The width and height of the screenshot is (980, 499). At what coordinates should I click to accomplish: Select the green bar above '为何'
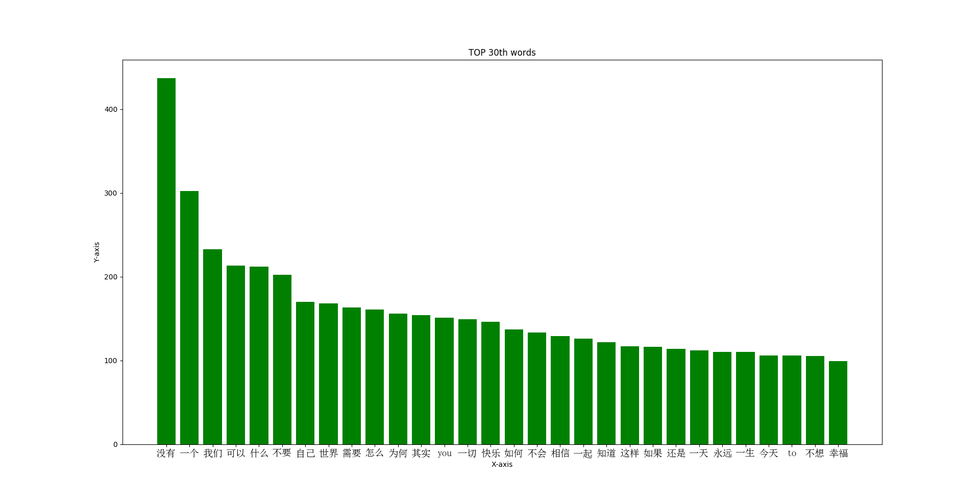click(x=398, y=379)
